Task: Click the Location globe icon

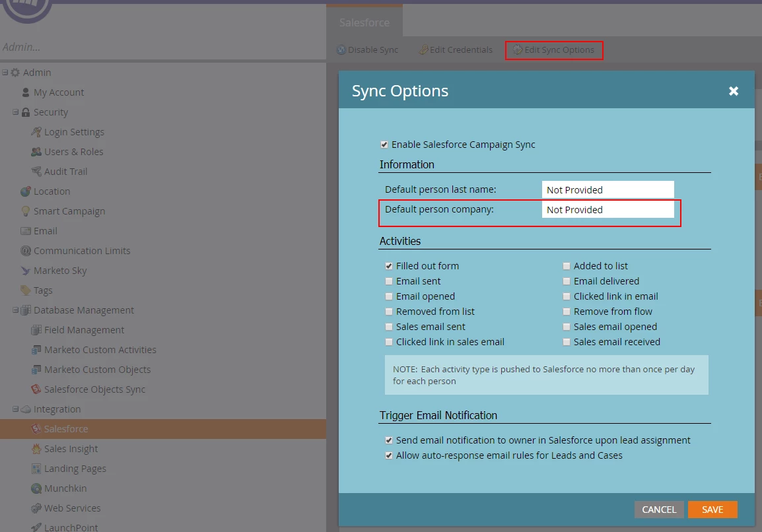Action: (x=26, y=191)
